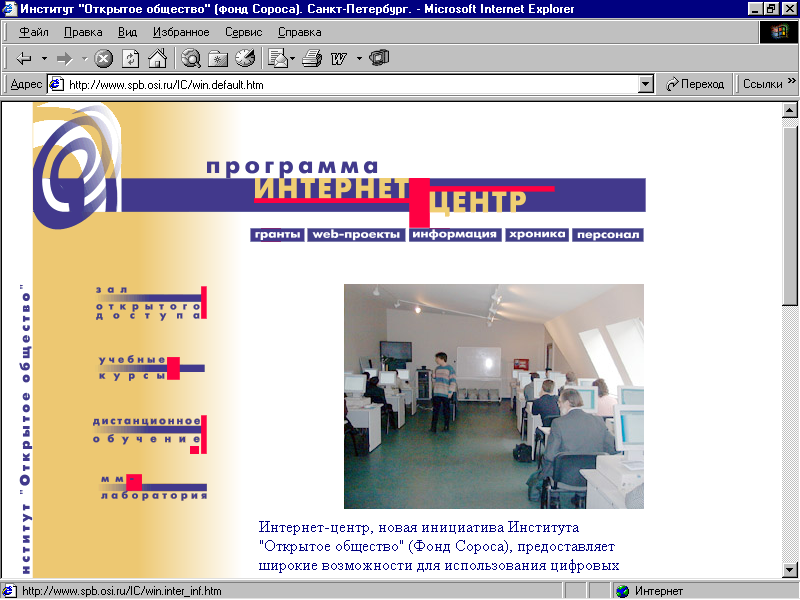Viewport: 800px width, 600px height.
Task: Open the Search toolbar icon
Action: [x=191, y=58]
